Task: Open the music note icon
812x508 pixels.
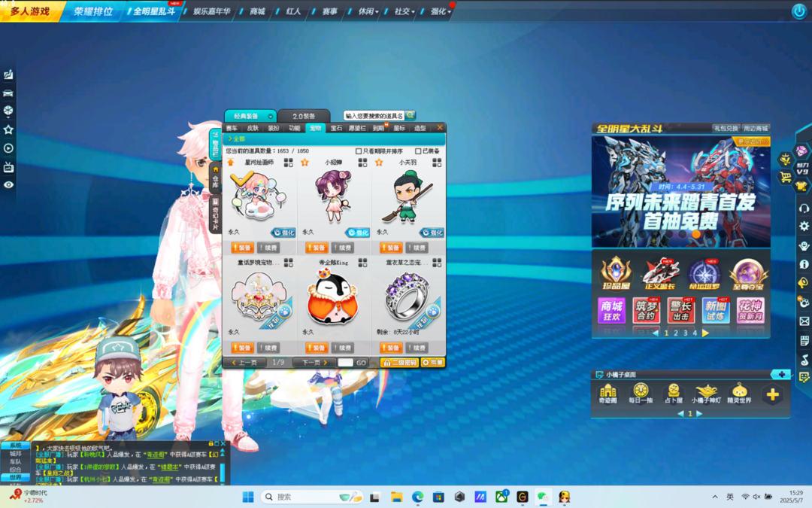Action: (x=804, y=359)
